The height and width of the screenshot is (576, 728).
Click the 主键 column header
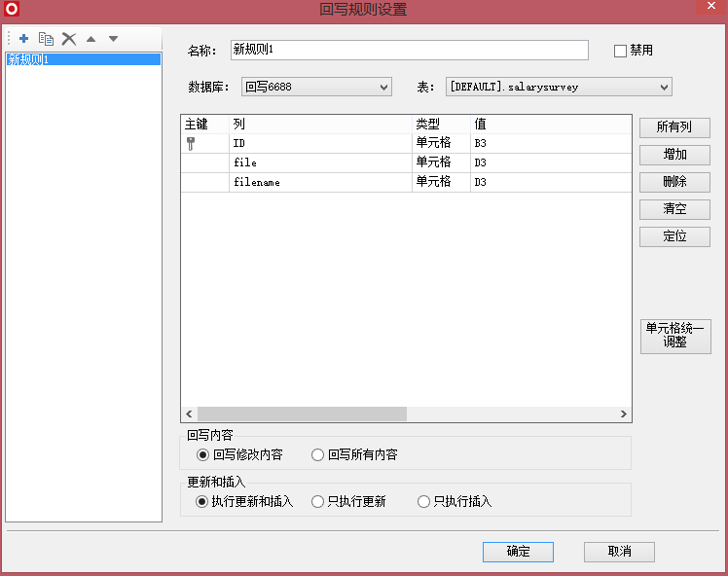204,125
